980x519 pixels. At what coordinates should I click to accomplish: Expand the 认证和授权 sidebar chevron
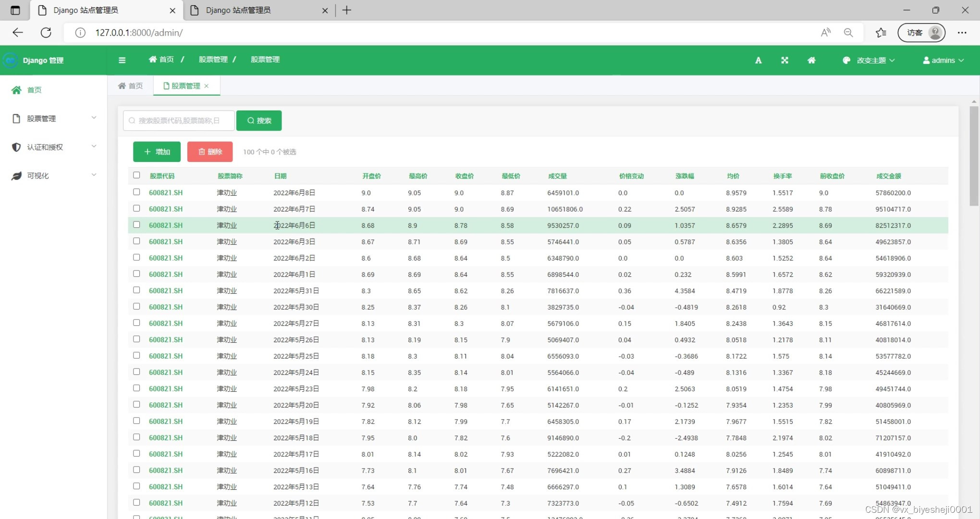pyautogui.click(x=94, y=147)
